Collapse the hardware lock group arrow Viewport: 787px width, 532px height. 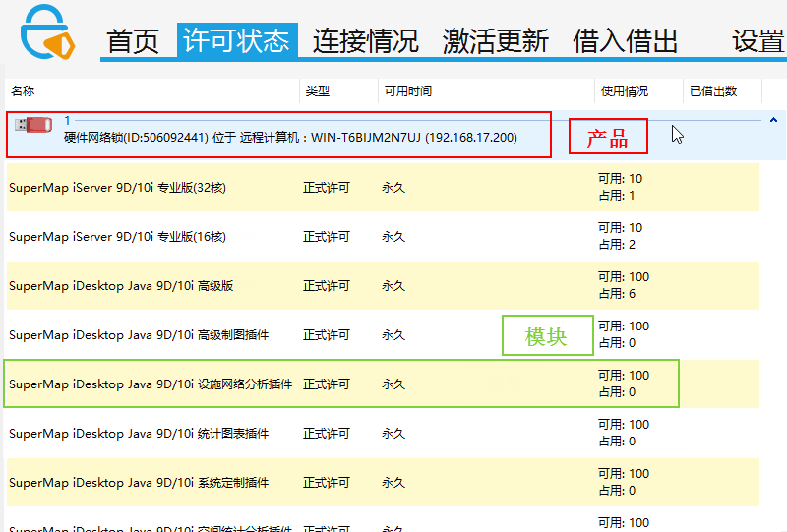pyautogui.click(x=773, y=120)
